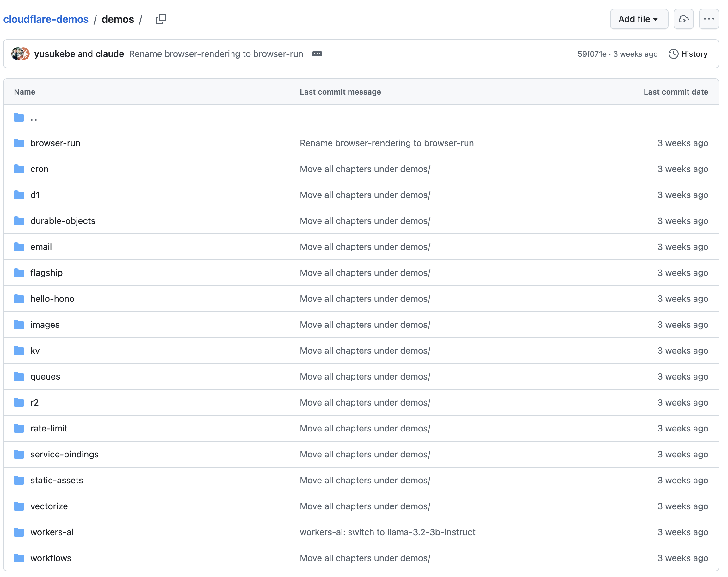Screen dimensions: 728x577
Task: Click the email folder icon
Action: pos(19,247)
